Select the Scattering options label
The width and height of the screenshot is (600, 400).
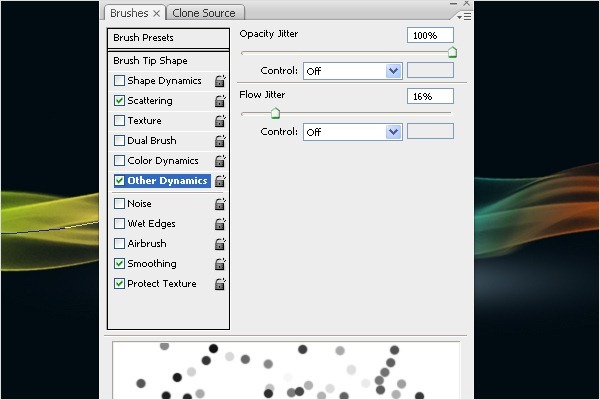[150, 101]
